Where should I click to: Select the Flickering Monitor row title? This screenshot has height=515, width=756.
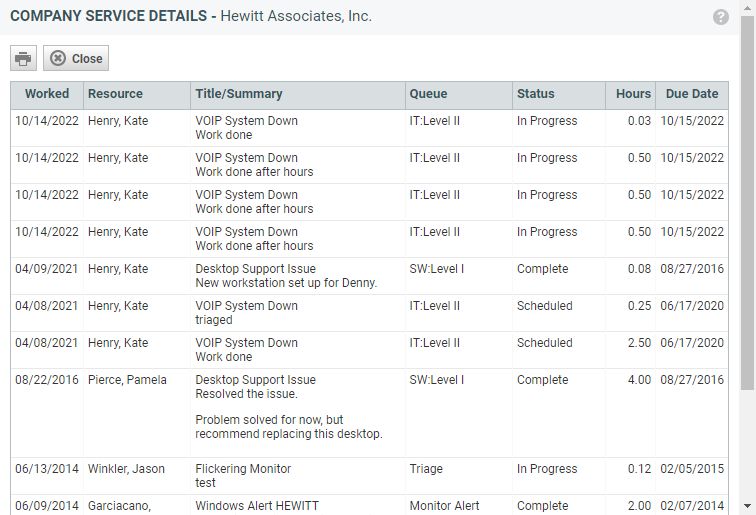coord(243,469)
